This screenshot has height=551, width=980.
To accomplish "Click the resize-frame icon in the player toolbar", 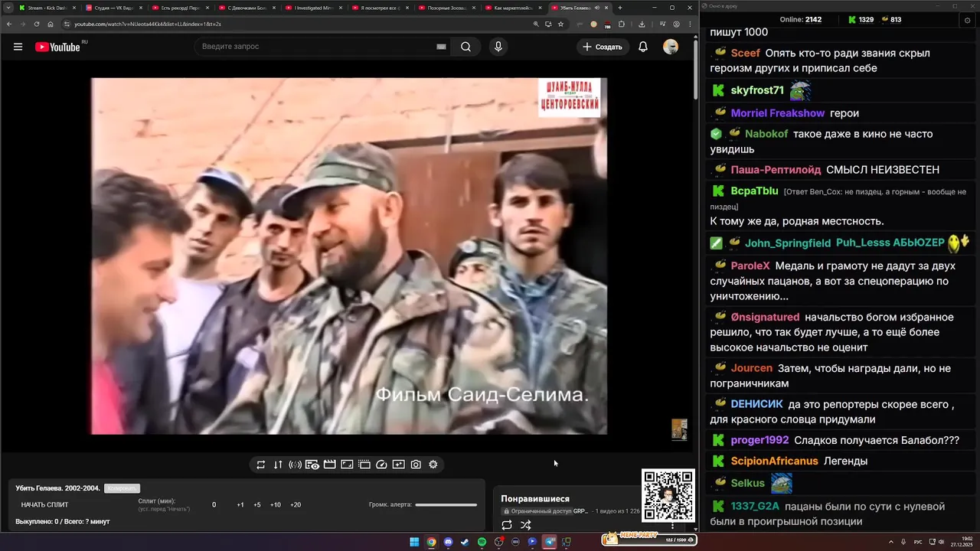I will pyautogui.click(x=347, y=465).
